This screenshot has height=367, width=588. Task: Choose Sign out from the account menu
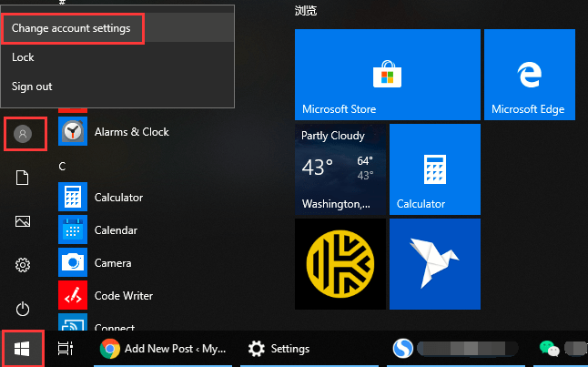click(117, 87)
